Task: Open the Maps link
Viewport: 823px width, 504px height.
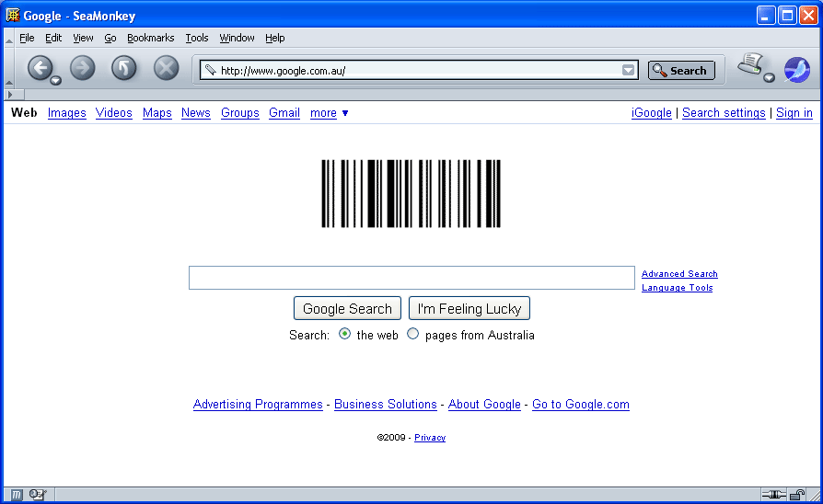Action: [x=156, y=113]
